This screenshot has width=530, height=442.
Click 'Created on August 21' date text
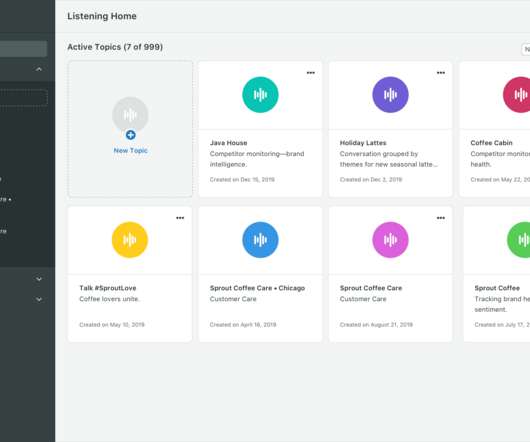pos(376,325)
